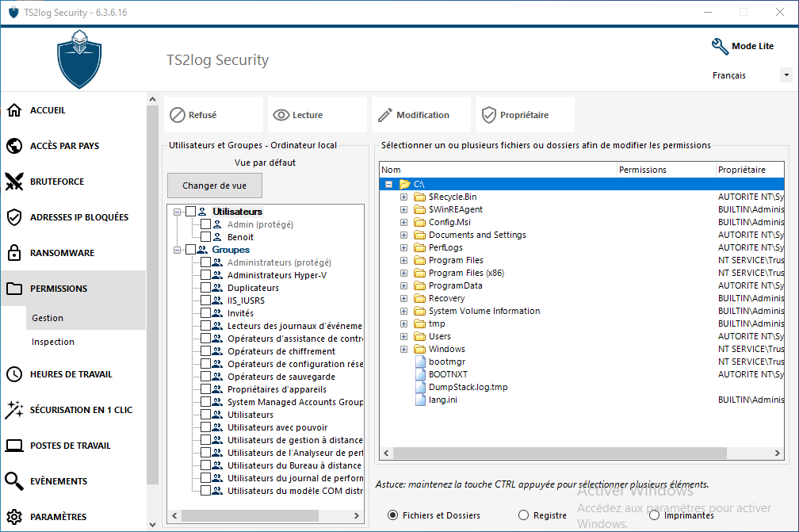Screen dimensions: 799x532
Task: Click the Windows folder icon in file tree
Action: pyautogui.click(x=420, y=349)
